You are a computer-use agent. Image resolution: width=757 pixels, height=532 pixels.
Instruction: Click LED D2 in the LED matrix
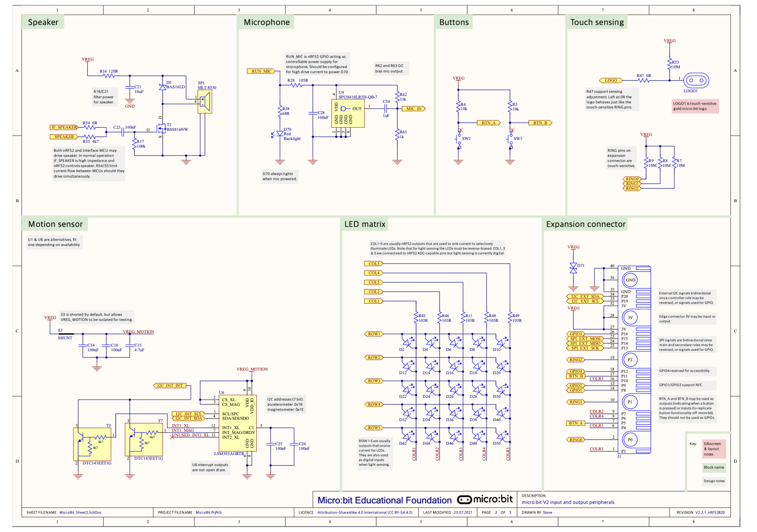(x=408, y=343)
